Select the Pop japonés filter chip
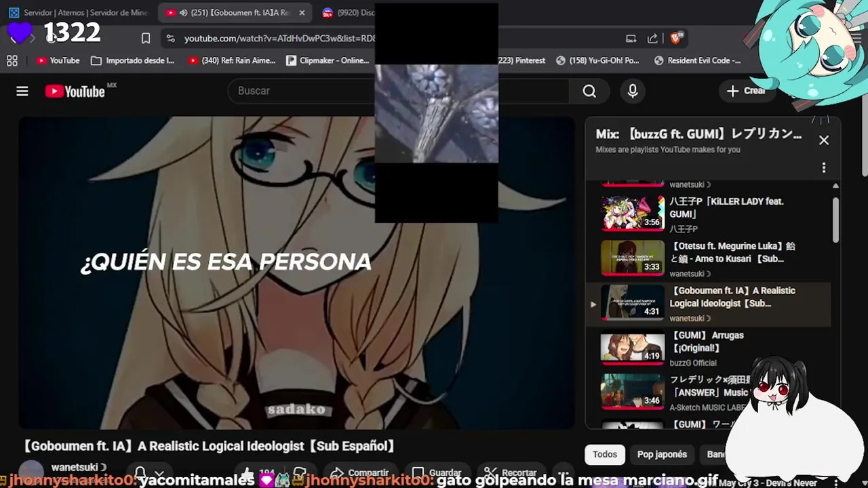 click(x=662, y=454)
